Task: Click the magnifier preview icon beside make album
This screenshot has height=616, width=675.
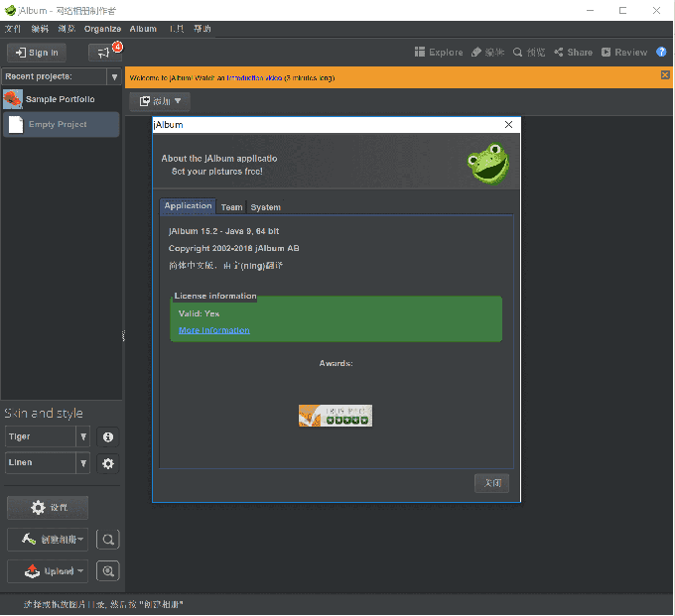Action: coord(107,540)
